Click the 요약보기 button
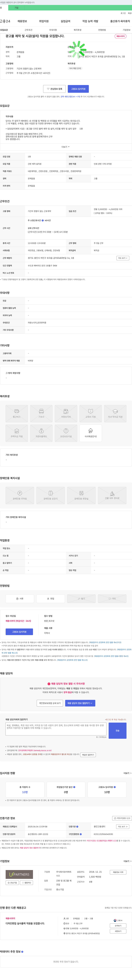This screenshot has height=980, width=132. [x=118, y=926]
